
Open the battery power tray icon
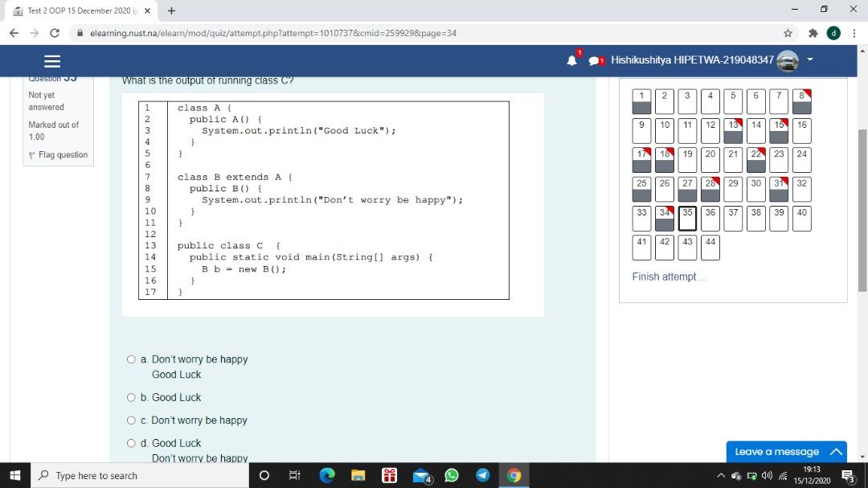click(x=751, y=476)
